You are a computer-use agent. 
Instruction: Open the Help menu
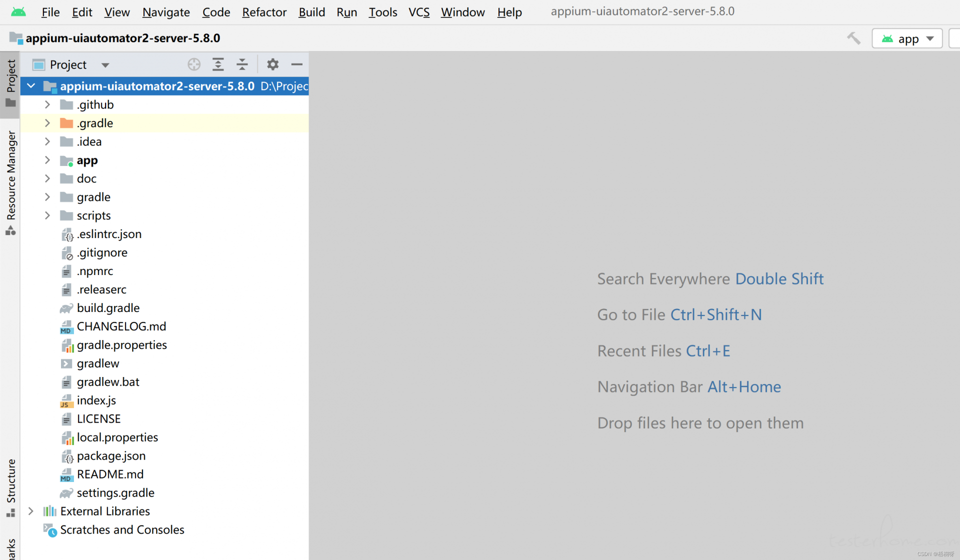[509, 12]
